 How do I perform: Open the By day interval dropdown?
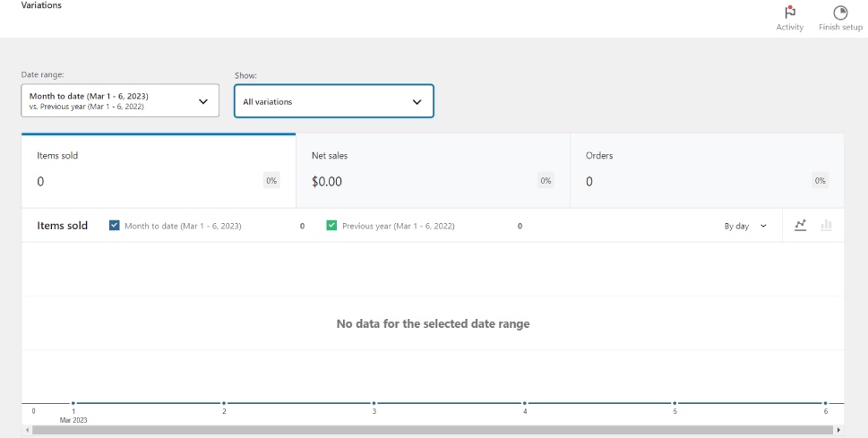coord(745,226)
